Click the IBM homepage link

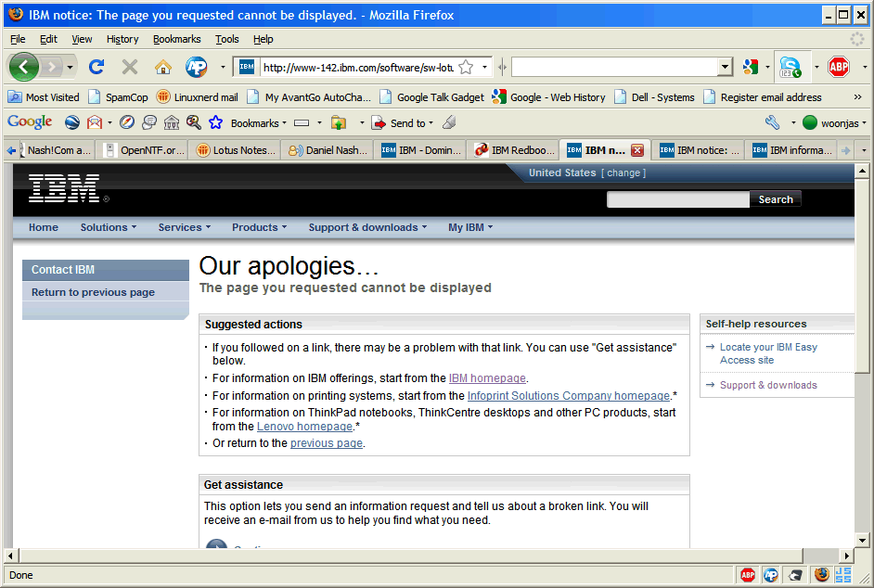(x=487, y=378)
